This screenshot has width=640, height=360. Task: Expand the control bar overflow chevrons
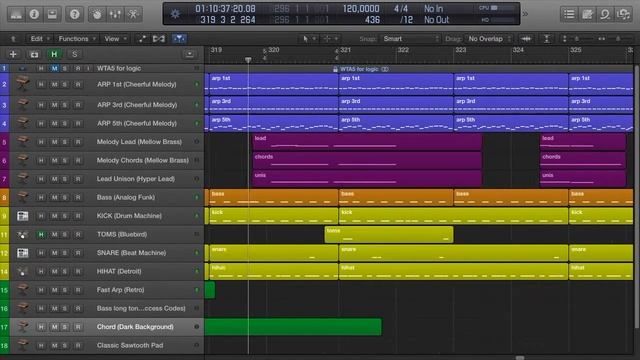coord(525,14)
